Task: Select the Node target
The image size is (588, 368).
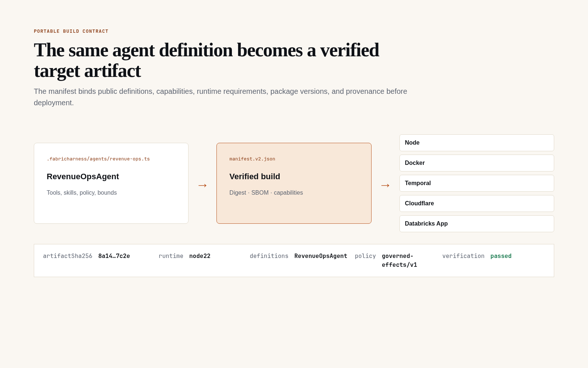Action: coord(477,143)
